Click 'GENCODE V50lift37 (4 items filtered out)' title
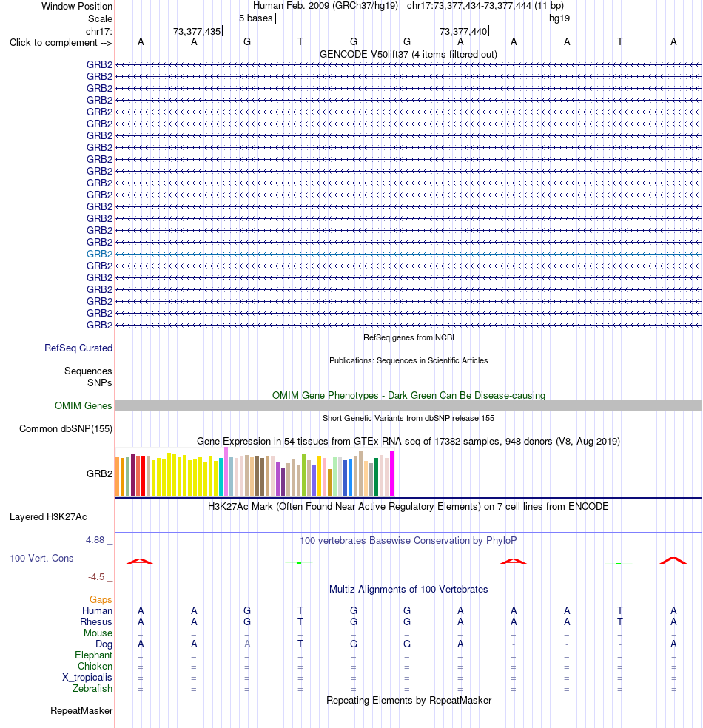The image size is (703, 728). [x=408, y=54]
